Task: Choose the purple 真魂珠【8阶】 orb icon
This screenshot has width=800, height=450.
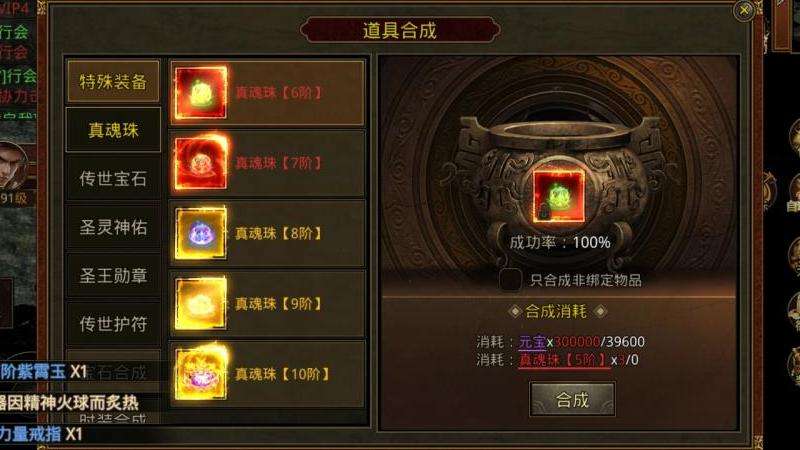Action: click(x=201, y=234)
